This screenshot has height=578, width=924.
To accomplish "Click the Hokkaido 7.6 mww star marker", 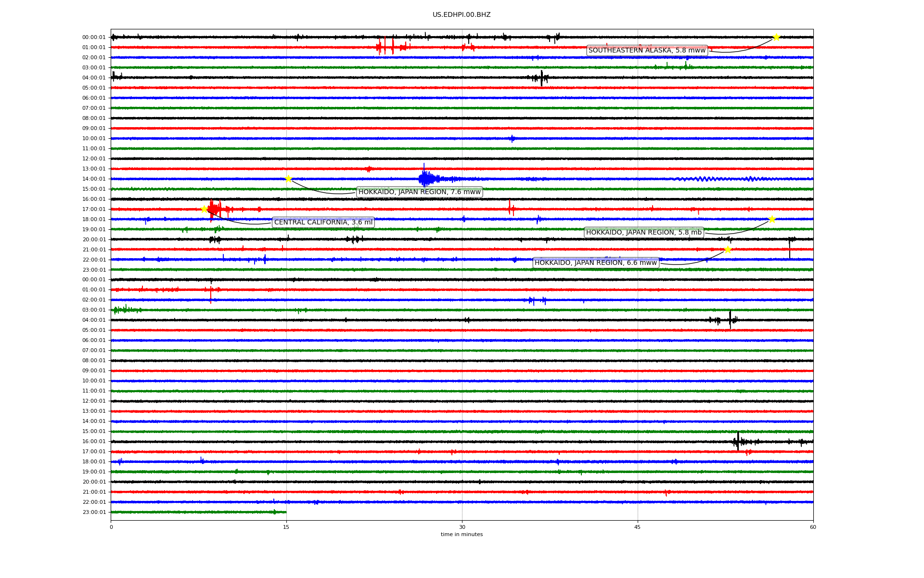I will (288, 179).
